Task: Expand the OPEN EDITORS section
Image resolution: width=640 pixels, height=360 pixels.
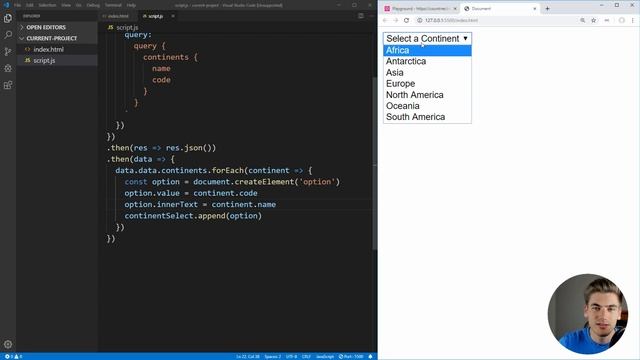Action: [x=57, y=27]
